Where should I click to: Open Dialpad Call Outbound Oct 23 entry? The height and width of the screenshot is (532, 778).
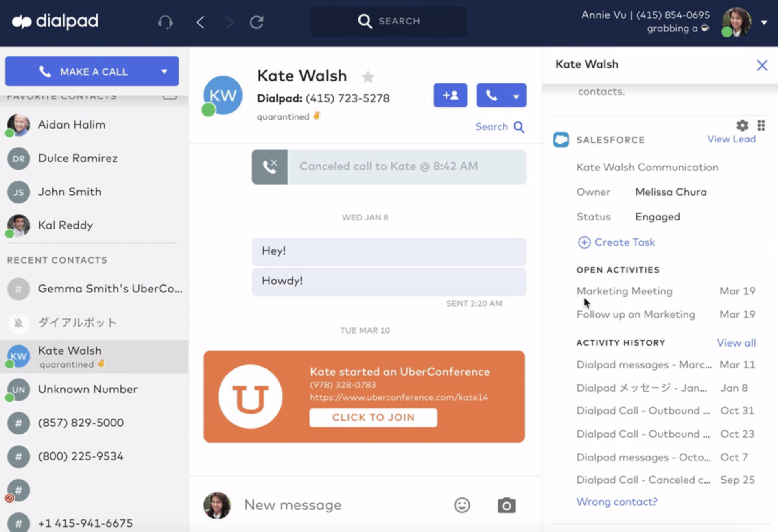point(665,434)
